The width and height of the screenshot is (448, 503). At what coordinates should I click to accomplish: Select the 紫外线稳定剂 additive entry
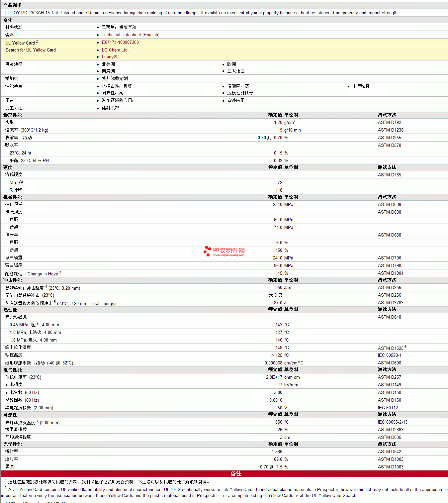click(115, 78)
